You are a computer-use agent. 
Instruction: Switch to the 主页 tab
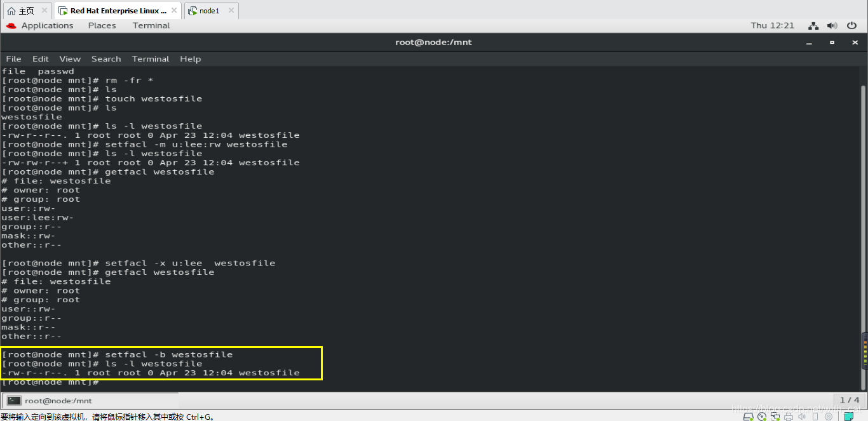28,11
